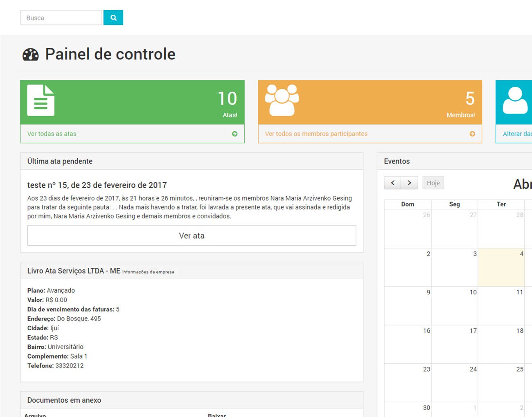
Task: Click the Cidade: Ijuí line
Action: pos(43,328)
